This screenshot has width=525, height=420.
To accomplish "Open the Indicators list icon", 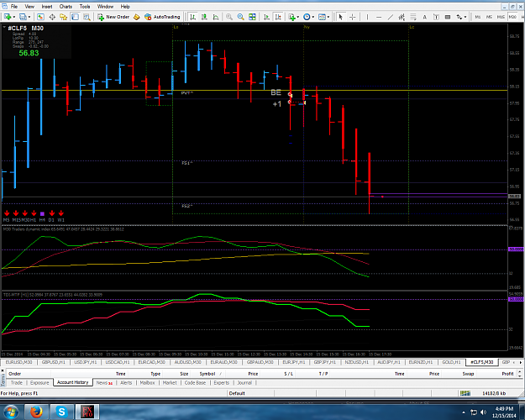I will point(292,17).
